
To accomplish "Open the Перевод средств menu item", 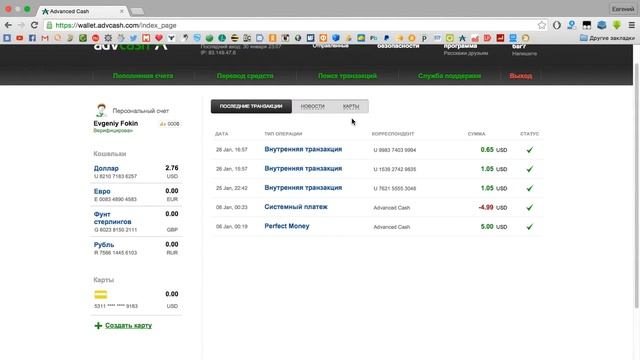I will (245, 76).
